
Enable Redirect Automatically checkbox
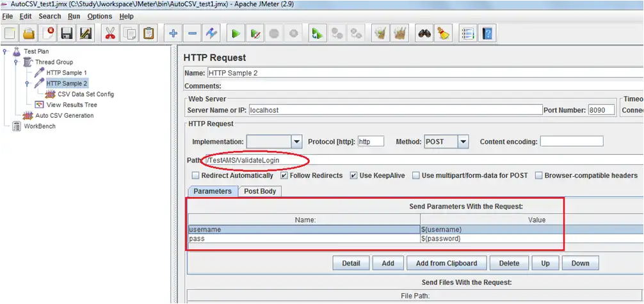pos(196,175)
